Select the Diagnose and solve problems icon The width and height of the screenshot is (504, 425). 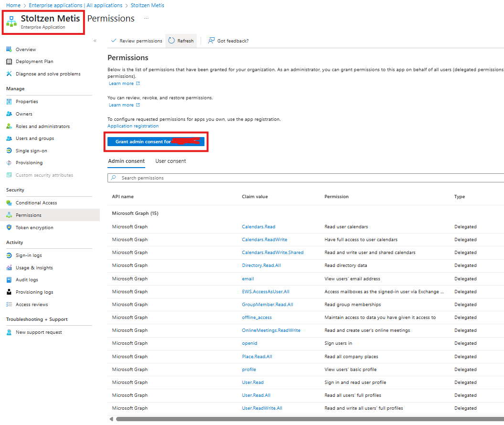9,74
